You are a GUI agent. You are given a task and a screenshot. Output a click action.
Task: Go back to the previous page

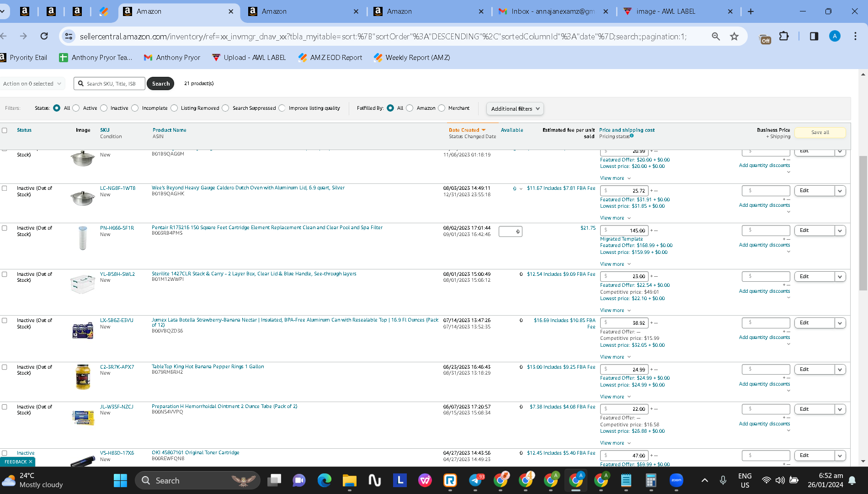coord(4,36)
